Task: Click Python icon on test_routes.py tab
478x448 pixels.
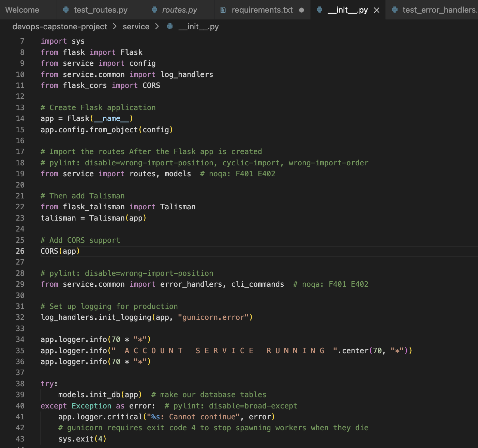Action: (66, 10)
